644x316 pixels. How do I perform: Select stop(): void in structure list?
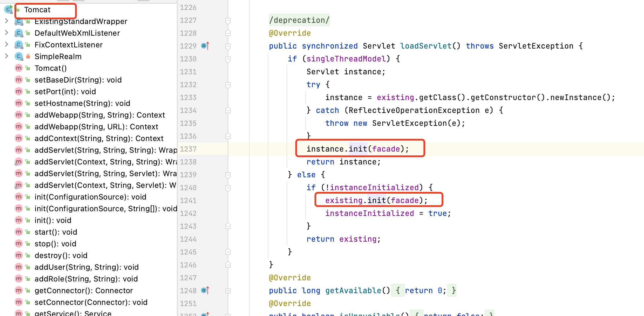tap(55, 244)
